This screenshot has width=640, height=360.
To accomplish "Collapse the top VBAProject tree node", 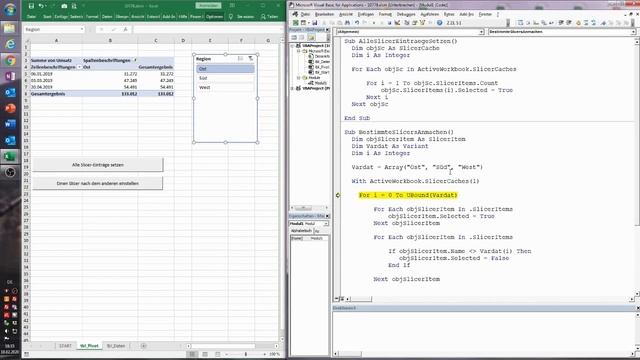I will (292, 46).
